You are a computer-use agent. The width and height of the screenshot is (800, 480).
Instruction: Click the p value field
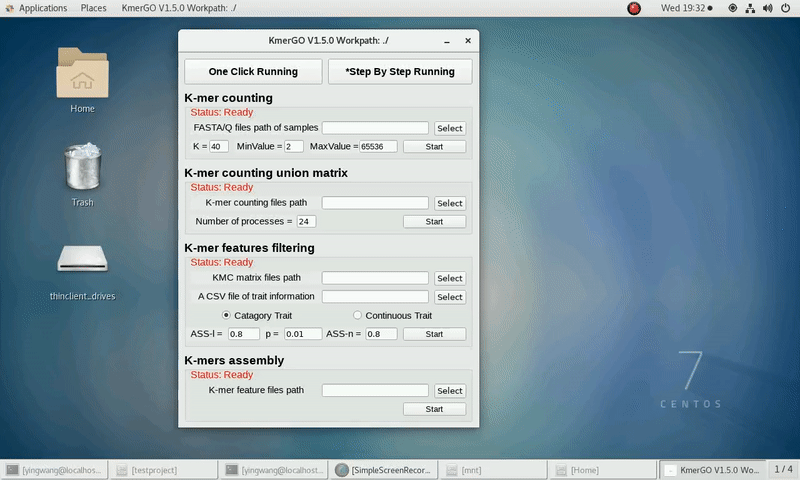(303, 334)
